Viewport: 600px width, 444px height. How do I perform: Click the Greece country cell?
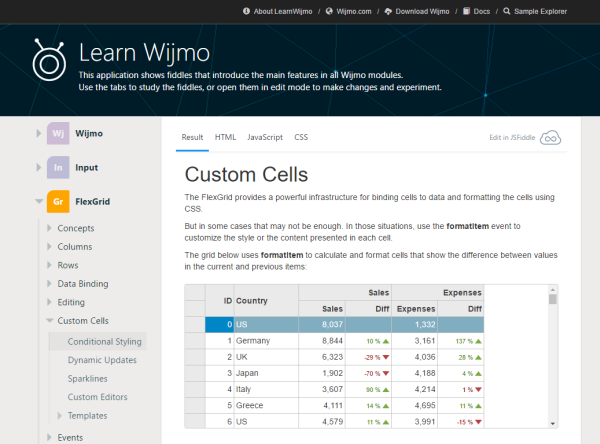tap(266, 405)
